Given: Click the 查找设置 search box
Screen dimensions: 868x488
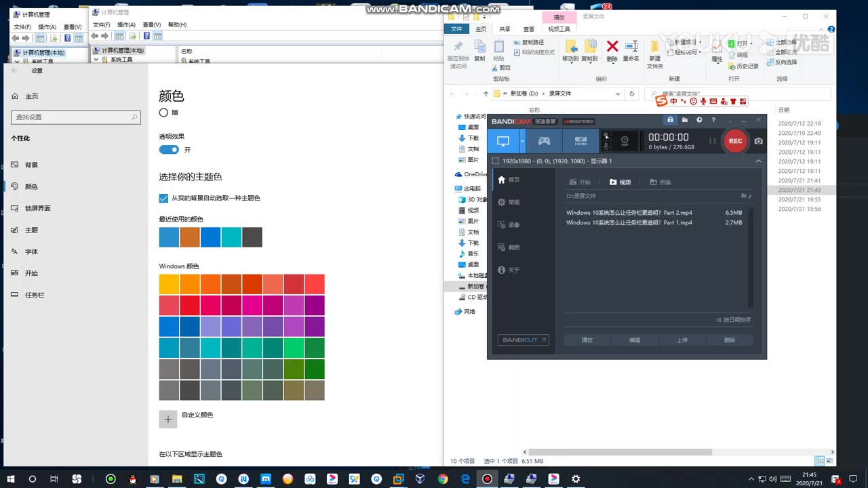Looking at the screenshot, I should (76, 117).
